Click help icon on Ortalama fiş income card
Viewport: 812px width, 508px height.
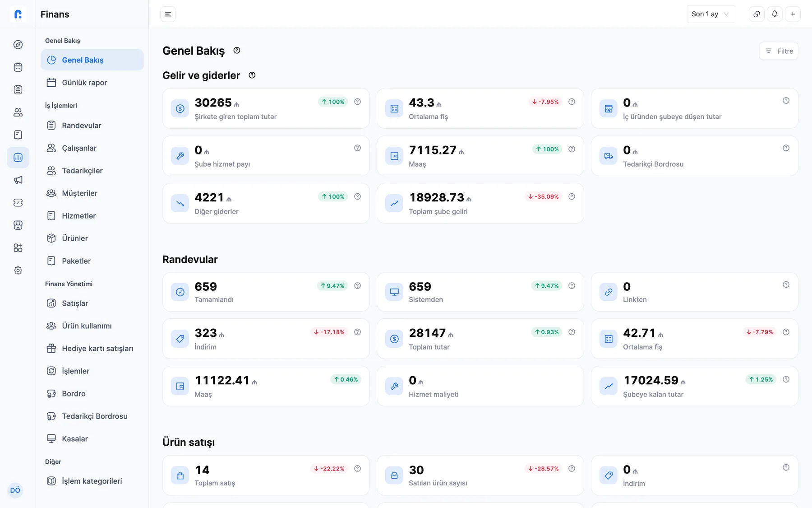tap(572, 102)
